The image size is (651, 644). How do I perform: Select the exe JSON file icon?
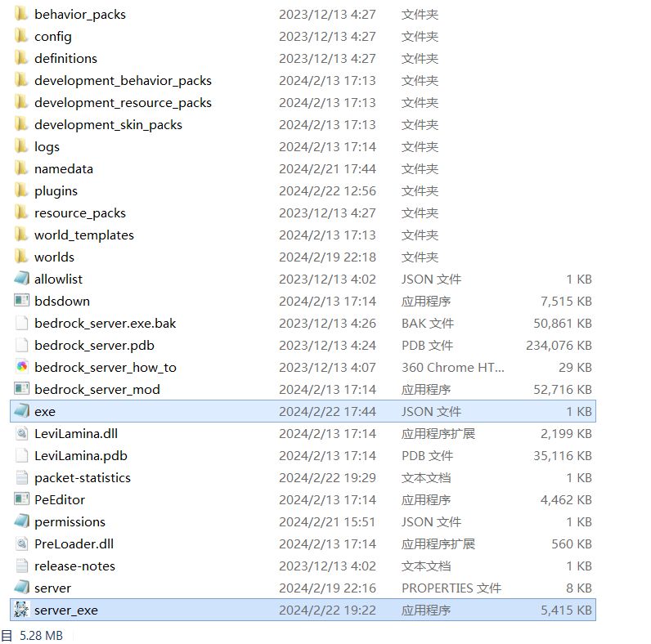point(21,411)
